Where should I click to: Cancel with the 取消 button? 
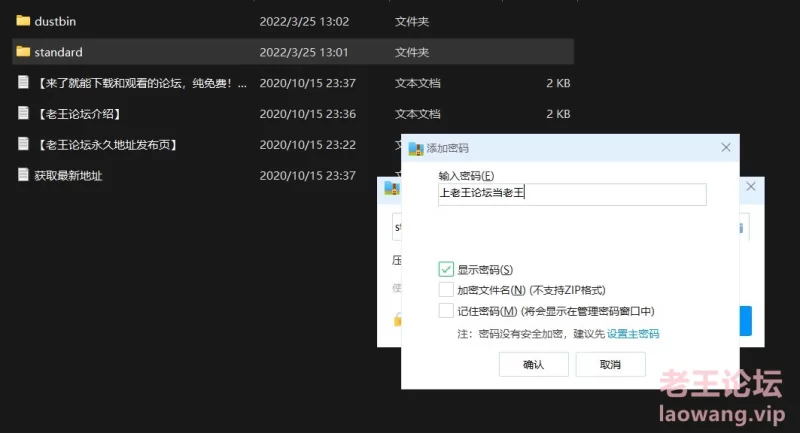point(610,364)
